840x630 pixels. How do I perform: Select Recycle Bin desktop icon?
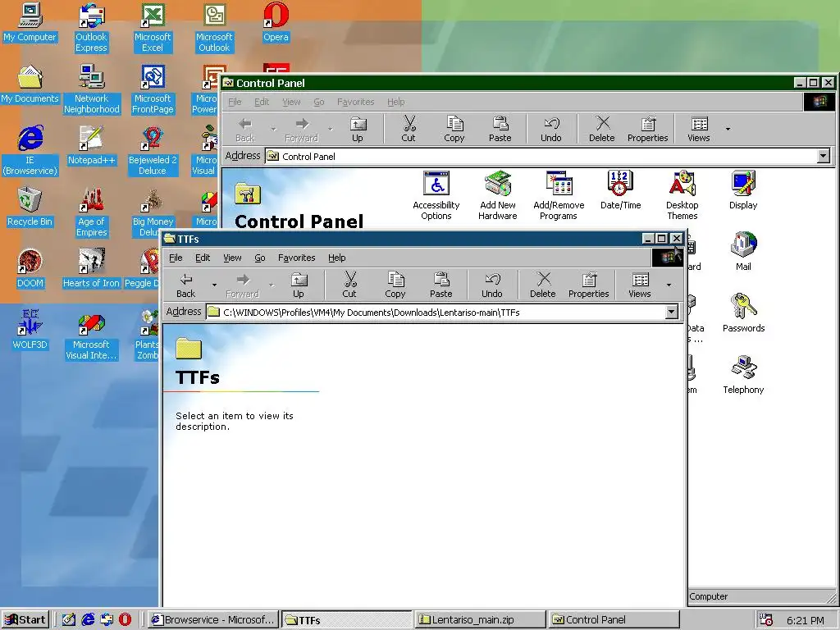pyautogui.click(x=30, y=207)
